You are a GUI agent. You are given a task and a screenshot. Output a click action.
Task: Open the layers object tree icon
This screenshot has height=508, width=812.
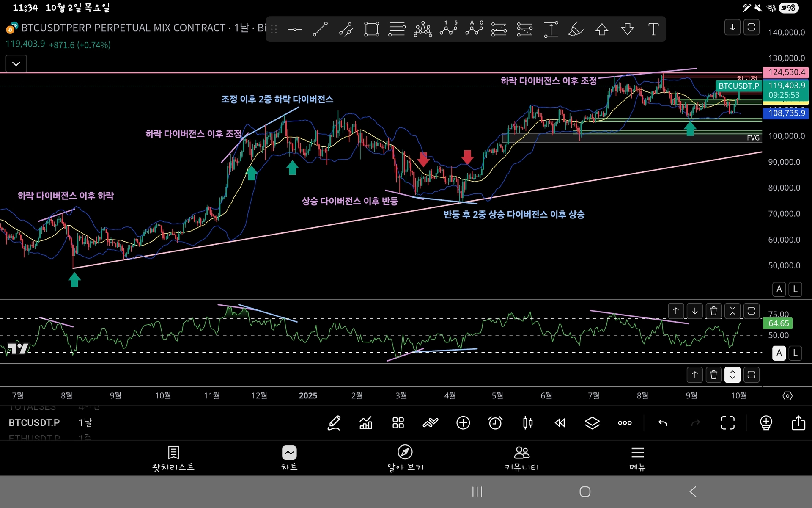click(x=592, y=422)
